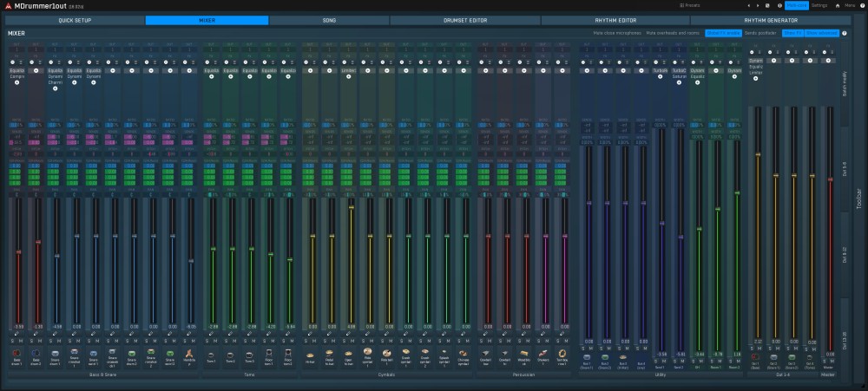Click the help question mark in the mixer header
Viewport: 868px width, 391px height.
tap(844, 33)
